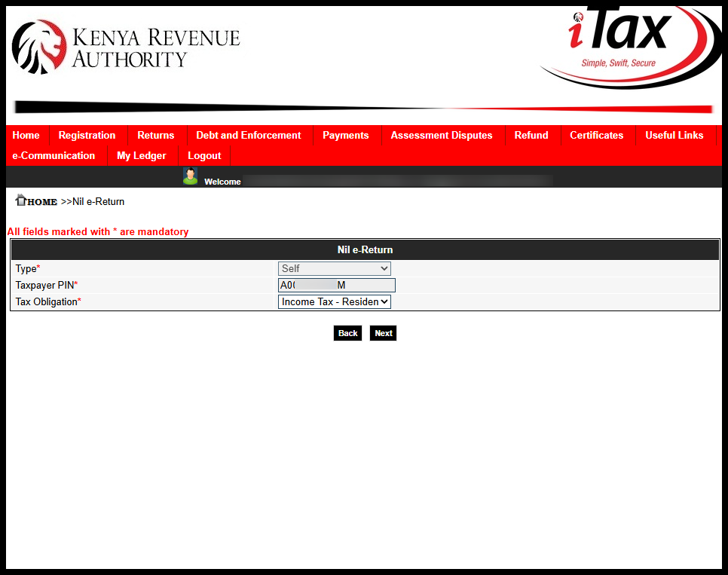Open the Tax Obligation dropdown
The width and height of the screenshot is (728, 575).
[x=334, y=301]
